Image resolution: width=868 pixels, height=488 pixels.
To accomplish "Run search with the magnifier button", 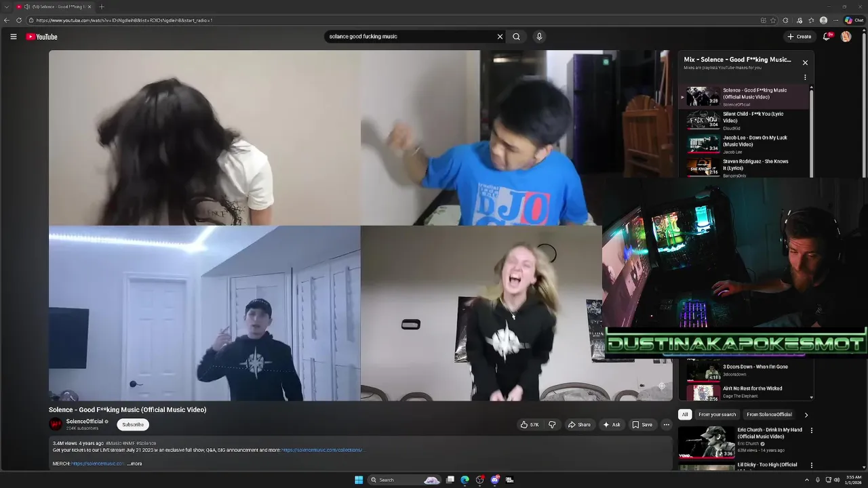I will 516,37.
